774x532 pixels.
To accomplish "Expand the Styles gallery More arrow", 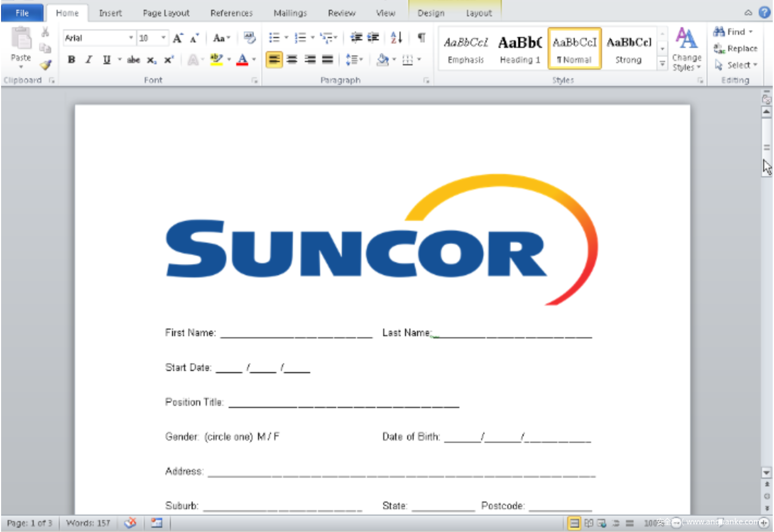I will 662,64.
